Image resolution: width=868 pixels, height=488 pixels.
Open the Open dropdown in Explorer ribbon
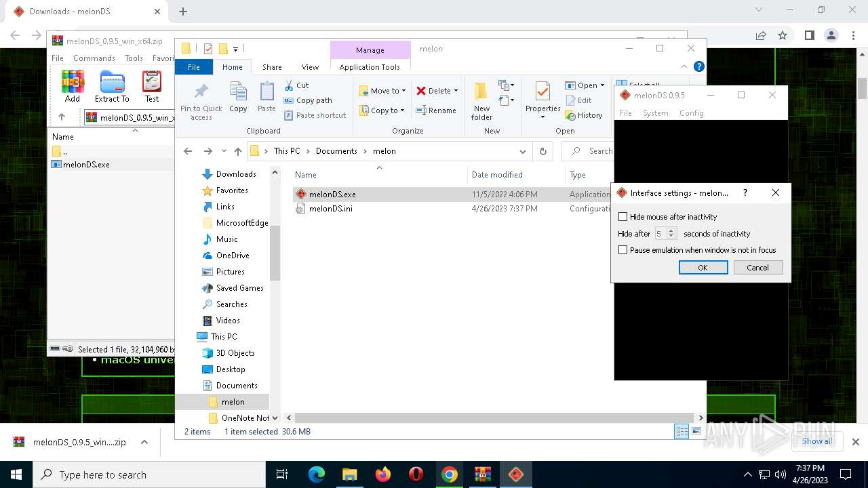[585, 85]
